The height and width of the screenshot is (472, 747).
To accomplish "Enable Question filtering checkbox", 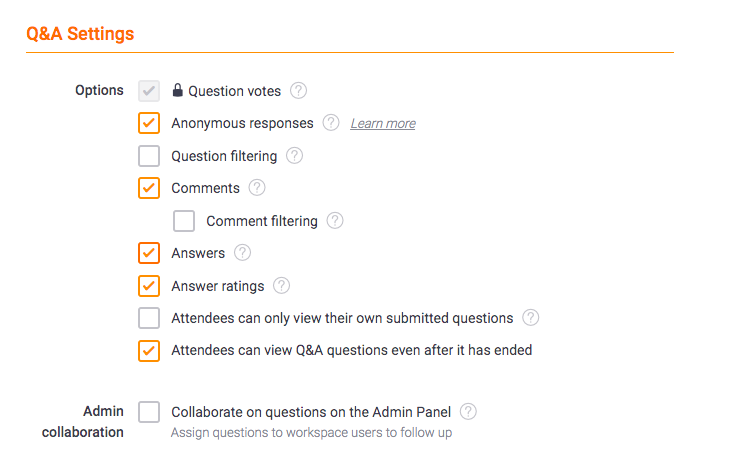I will pos(149,156).
